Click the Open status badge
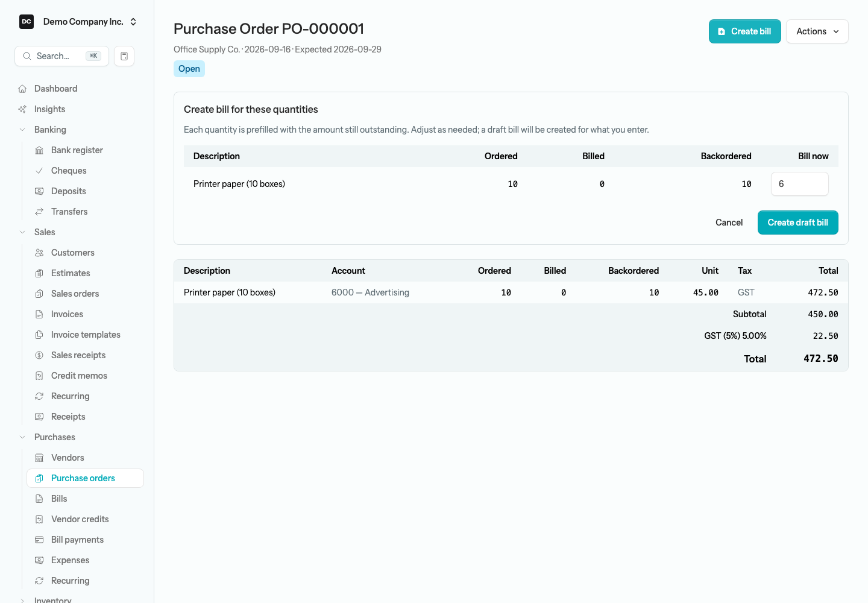 189,69
